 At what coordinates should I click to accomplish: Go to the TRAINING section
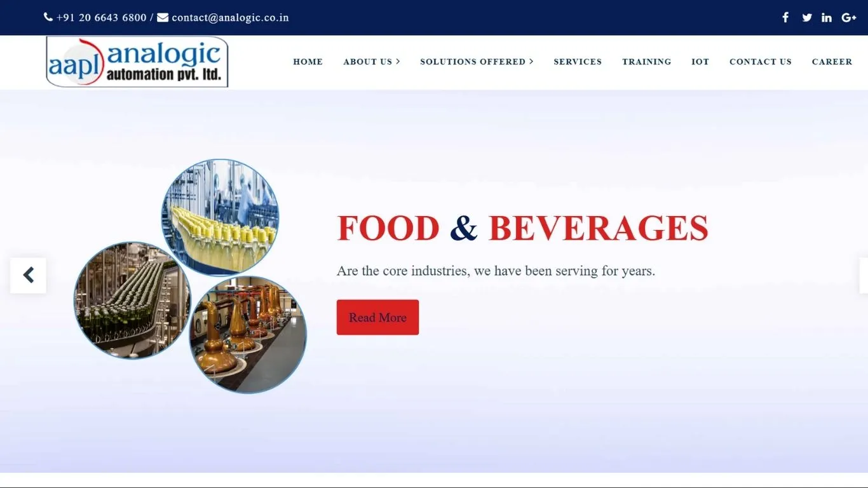coord(646,62)
